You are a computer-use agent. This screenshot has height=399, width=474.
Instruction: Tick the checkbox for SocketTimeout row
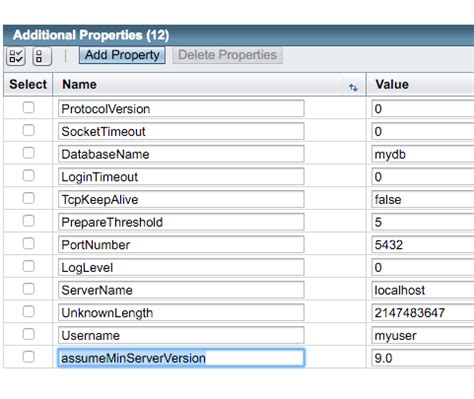point(28,130)
